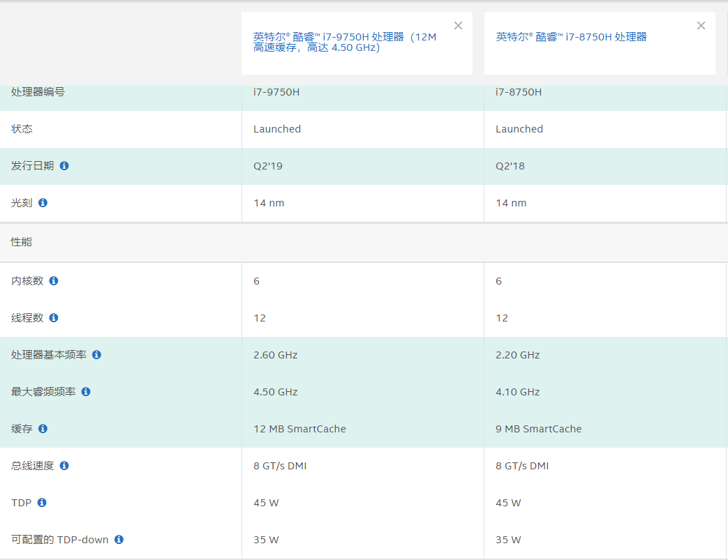
Task: Show 缓存 info tooltip icon
Action: coord(43,429)
